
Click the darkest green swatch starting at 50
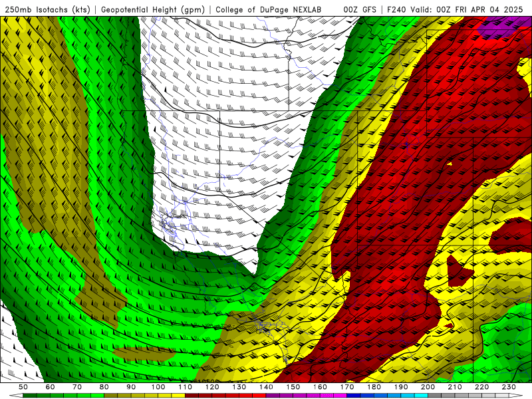[x=30, y=396]
